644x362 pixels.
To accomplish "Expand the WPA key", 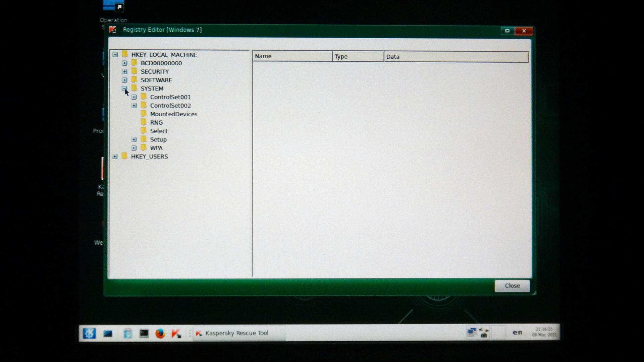I will 134,148.
